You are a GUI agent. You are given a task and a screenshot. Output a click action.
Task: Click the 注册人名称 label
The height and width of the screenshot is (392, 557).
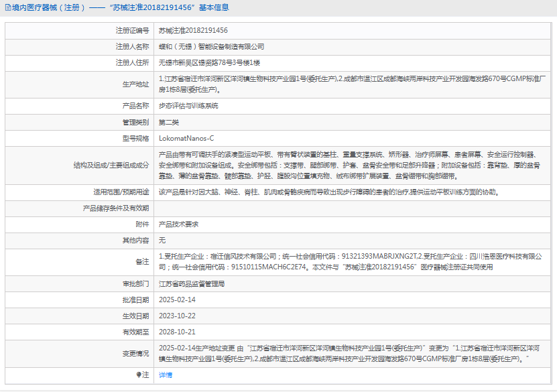pos(132,46)
